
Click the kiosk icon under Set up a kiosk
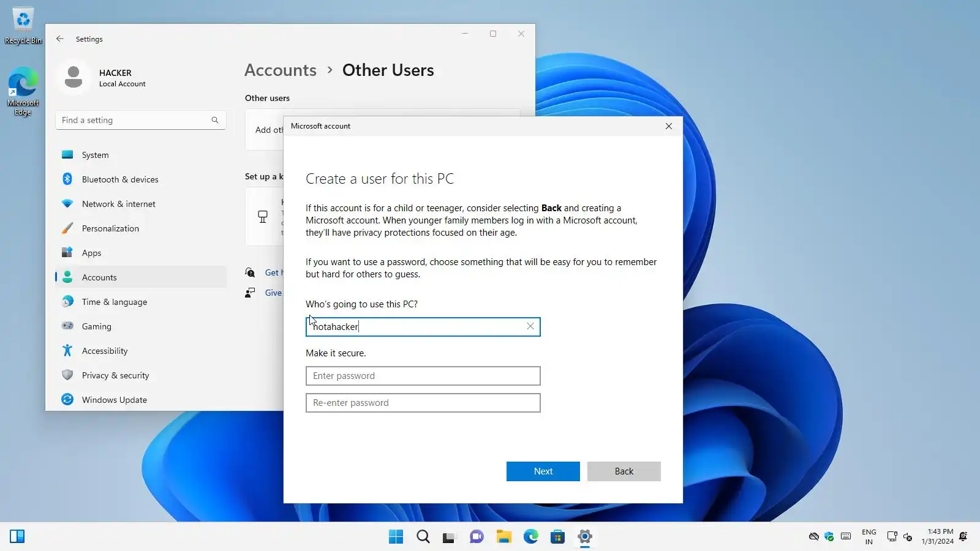point(263,217)
